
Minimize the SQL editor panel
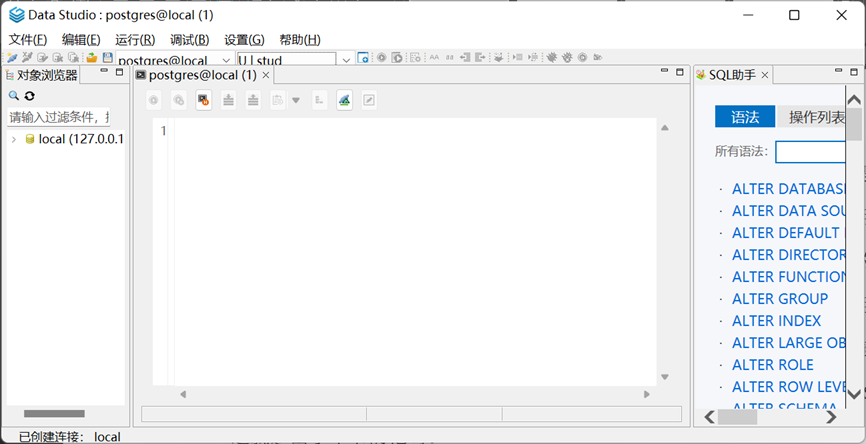click(x=664, y=71)
